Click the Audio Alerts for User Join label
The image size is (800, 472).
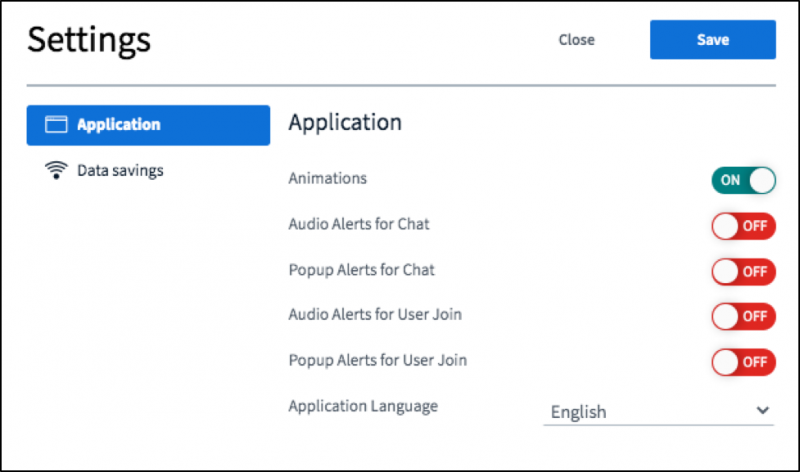375,315
